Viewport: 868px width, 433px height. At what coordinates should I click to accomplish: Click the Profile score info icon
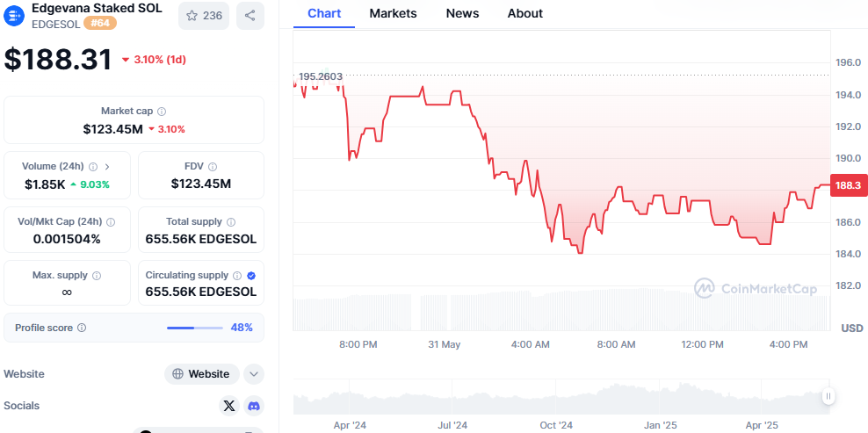(x=82, y=328)
